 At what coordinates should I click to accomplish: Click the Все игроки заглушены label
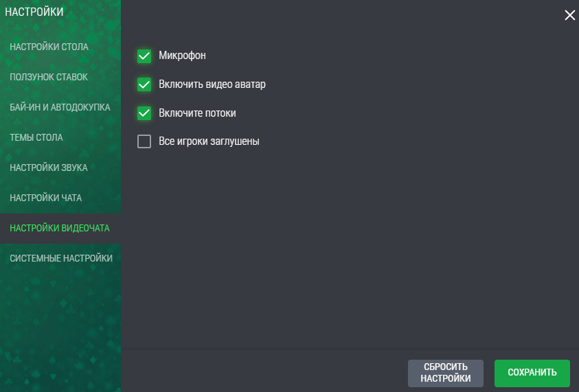(x=209, y=141)
